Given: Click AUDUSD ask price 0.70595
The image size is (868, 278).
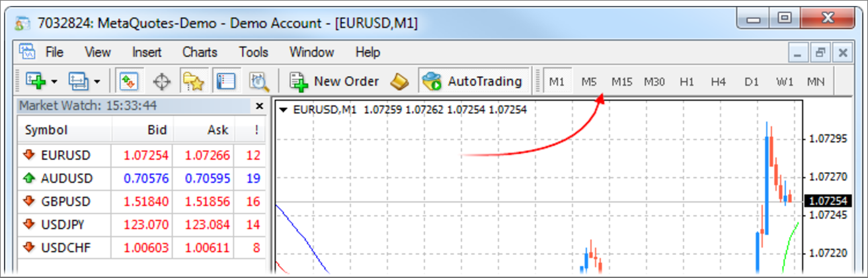Looking at the screenshot, I should coord(208,179).
